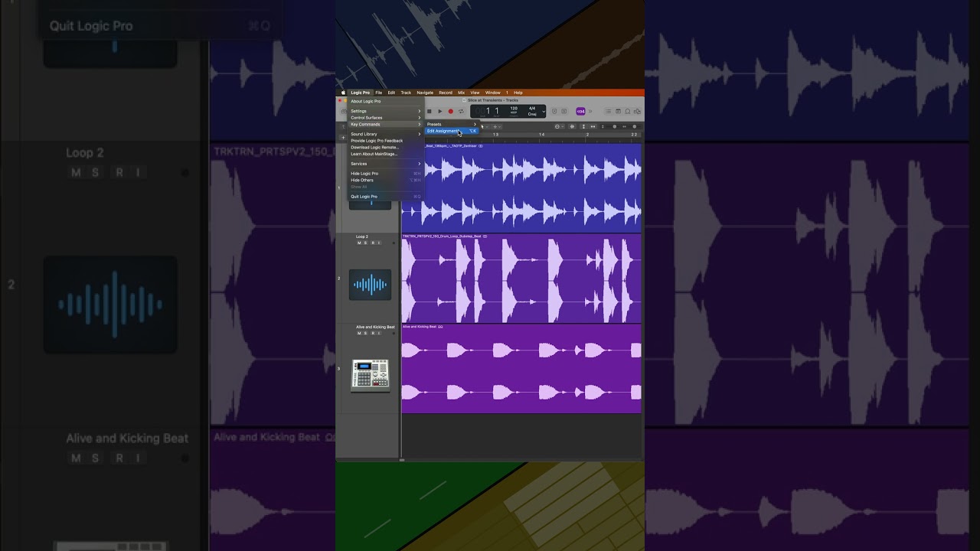Click the playhead position display
The width and height of the screenshot is (980, 551).
pos(488,112)
